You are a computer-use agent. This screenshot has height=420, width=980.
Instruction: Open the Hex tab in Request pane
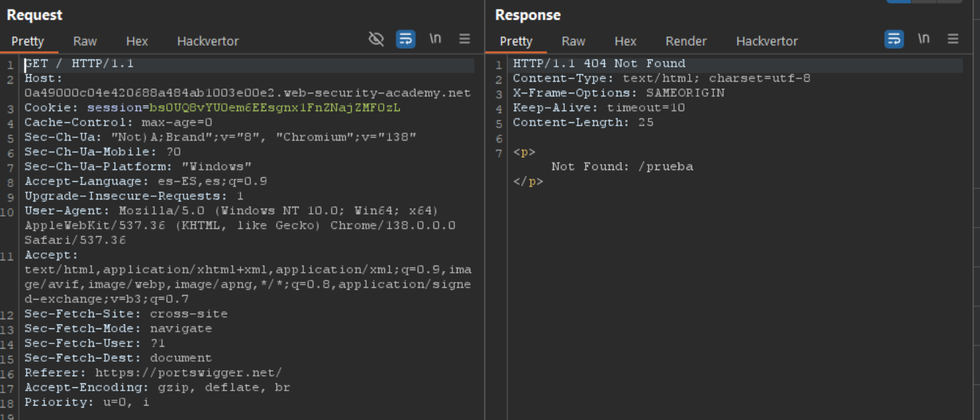click(137, 41)
